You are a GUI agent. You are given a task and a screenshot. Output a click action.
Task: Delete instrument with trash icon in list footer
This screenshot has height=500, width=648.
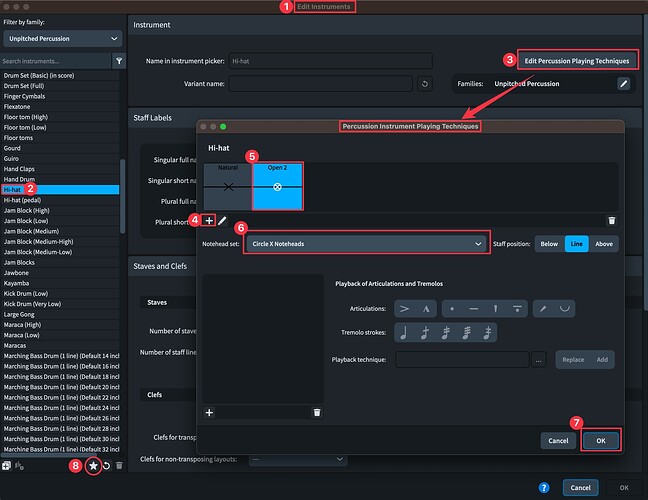click(119, 466)
